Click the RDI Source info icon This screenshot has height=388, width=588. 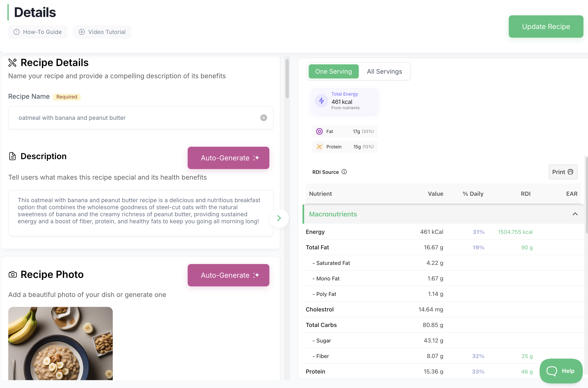344,172
